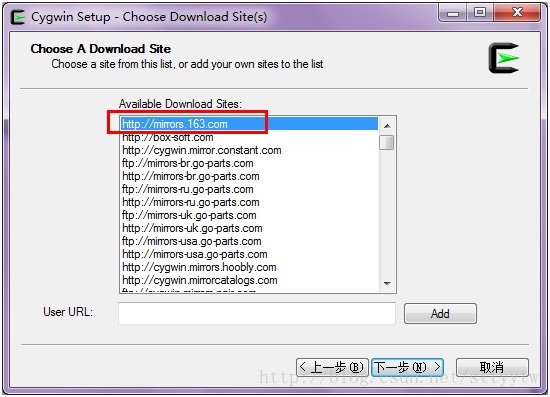Proceed with 下一步(N) button
Screen dimensions: 550x397
(407, 367)
